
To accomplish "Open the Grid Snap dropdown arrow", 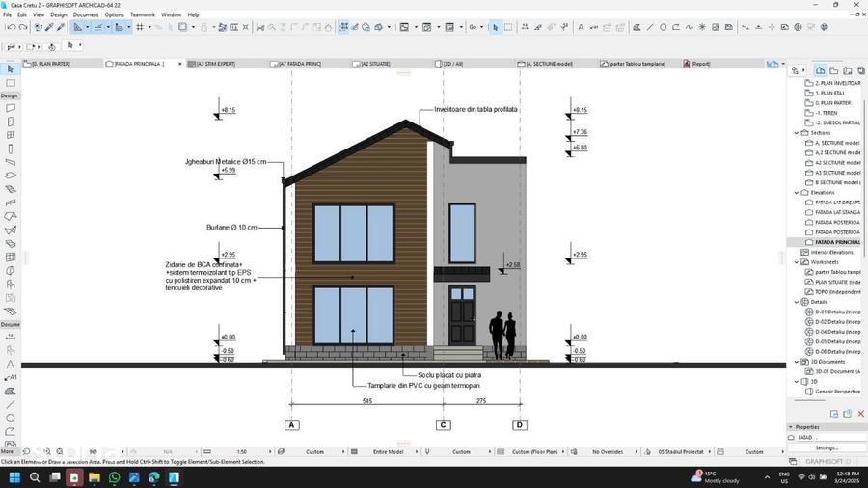I will coord(150,27).
